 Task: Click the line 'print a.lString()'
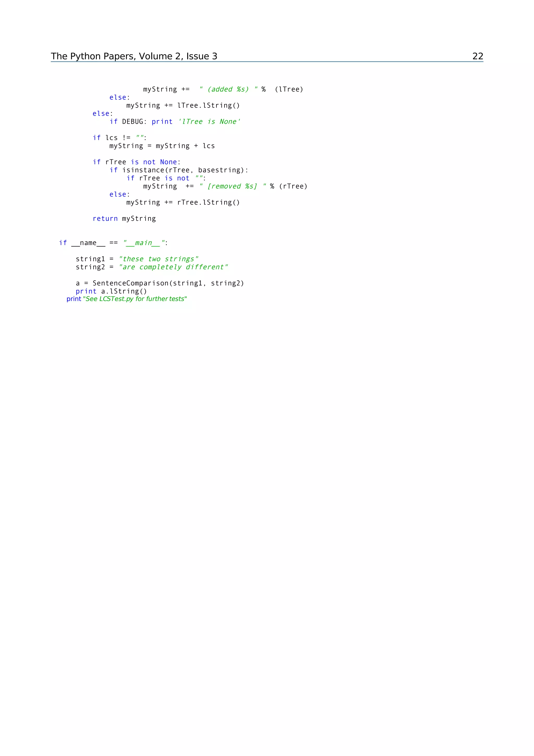click(111, 291)
